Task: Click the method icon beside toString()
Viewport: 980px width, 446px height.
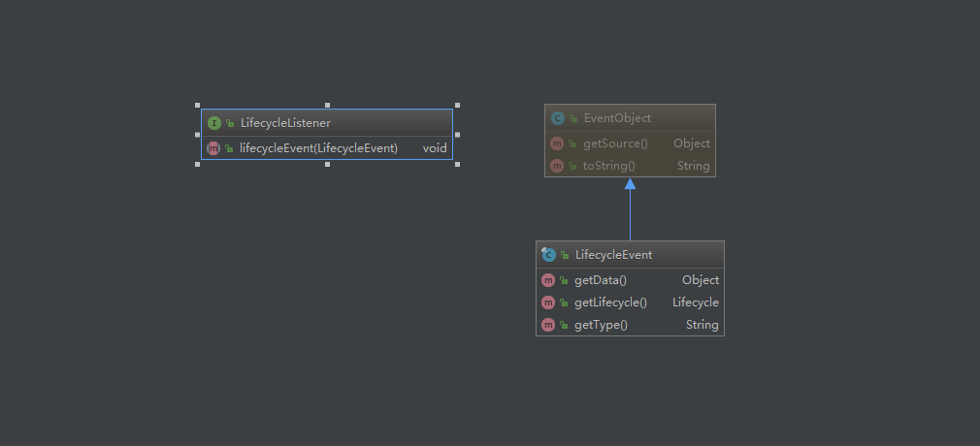Action: coord(557,166)
